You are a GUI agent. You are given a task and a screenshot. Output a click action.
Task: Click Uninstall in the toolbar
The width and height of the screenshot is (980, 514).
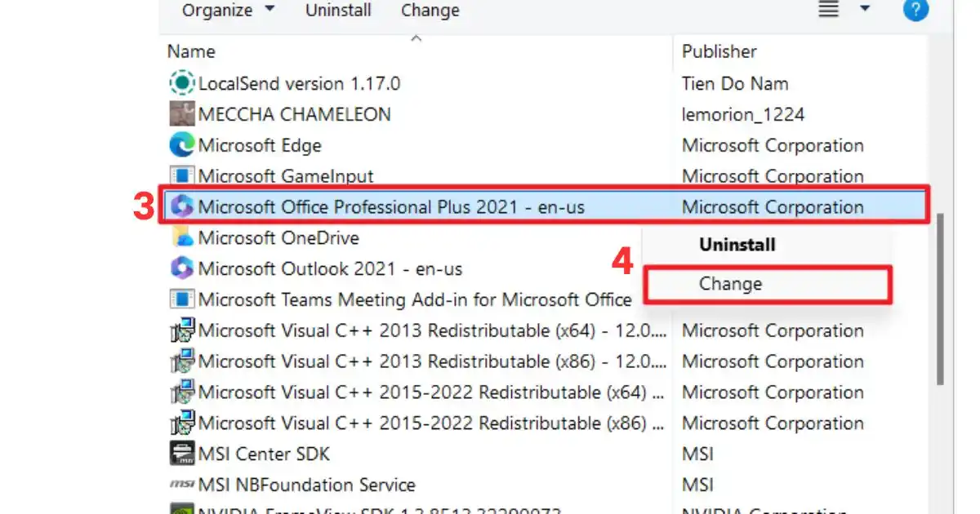[338, 10]
